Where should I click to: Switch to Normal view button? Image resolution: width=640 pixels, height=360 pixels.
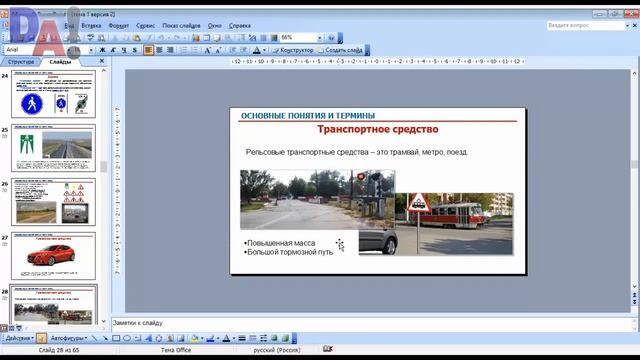4,328
